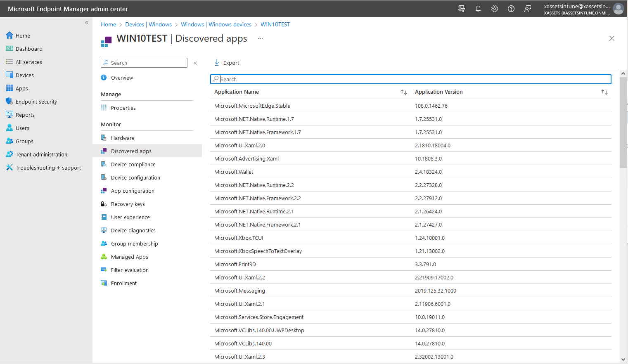Image resolution: width=628 pixels, height=364 pixels.
Task: Toggle sort on the Application Version column
Action: (604, 92)
